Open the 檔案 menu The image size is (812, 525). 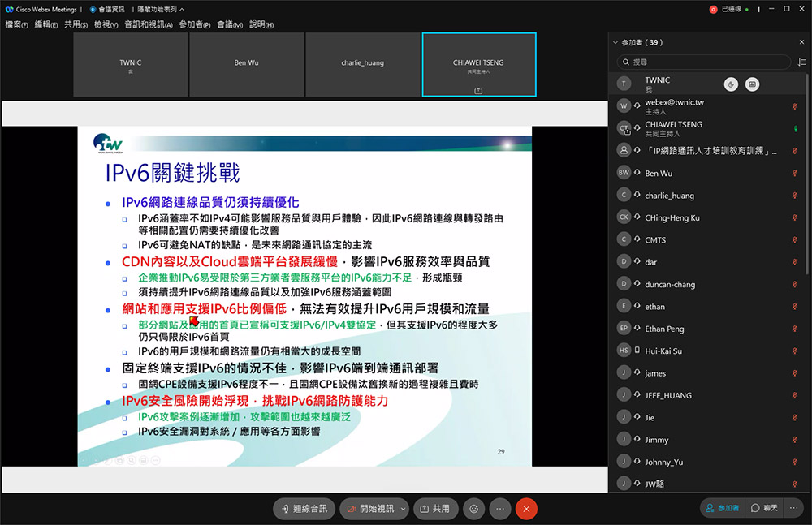click(x=16, y=24)
